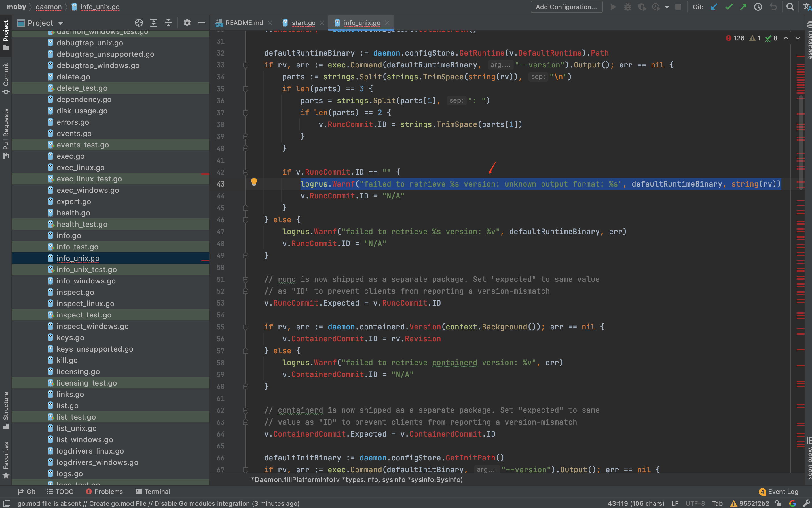Image resolution: width=812 pixels, height=508 pixels.
Task: Click the yellow intention lightbulb
Action: click(x=254, y=182)
